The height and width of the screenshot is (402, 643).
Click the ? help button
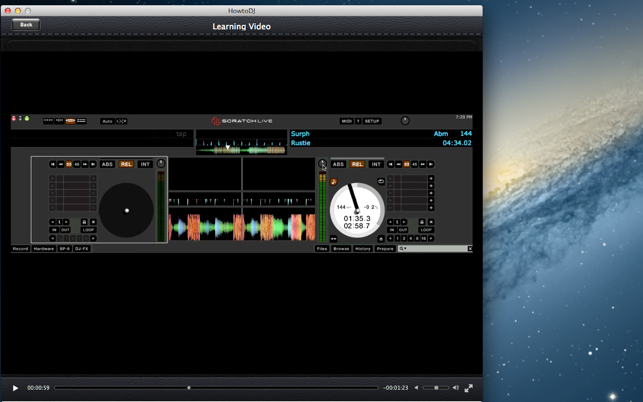358,121
